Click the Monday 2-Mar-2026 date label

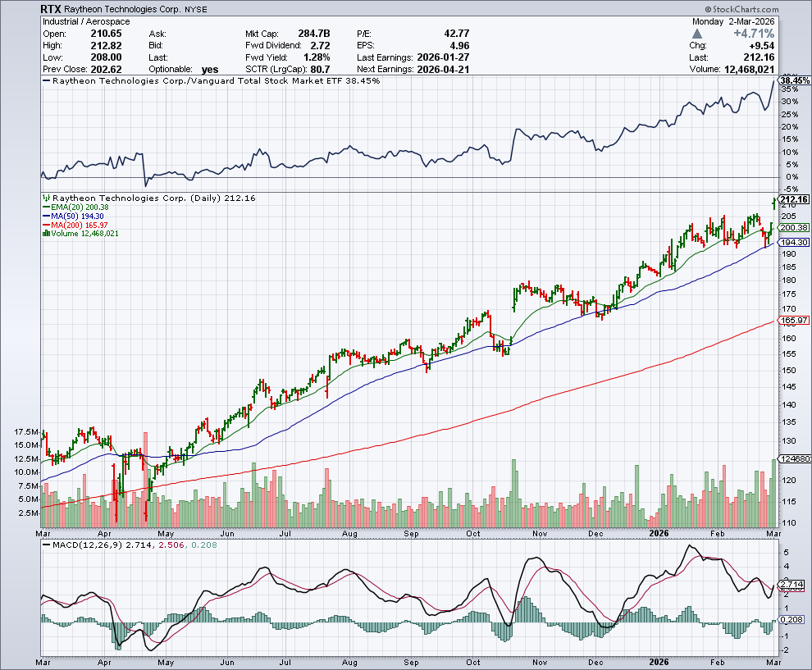(733, 22)
